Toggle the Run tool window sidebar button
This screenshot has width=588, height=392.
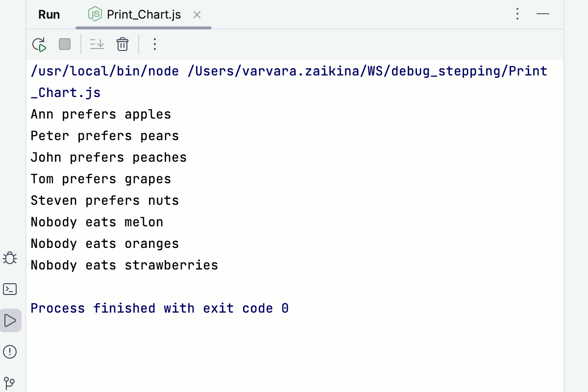(10, 320)
